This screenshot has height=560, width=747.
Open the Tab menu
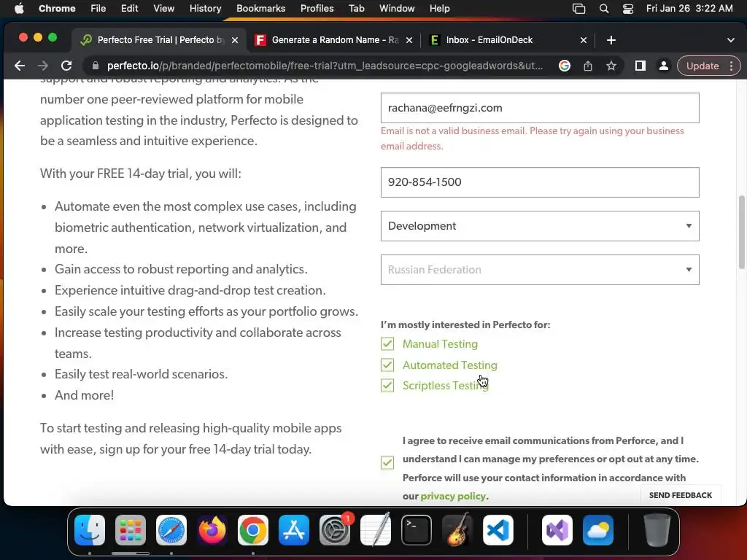point(356,9)
